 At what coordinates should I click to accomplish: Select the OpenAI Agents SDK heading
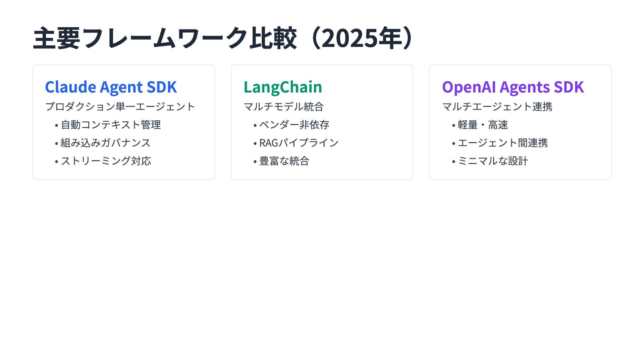pyautogui.click(x=513, y=87)
